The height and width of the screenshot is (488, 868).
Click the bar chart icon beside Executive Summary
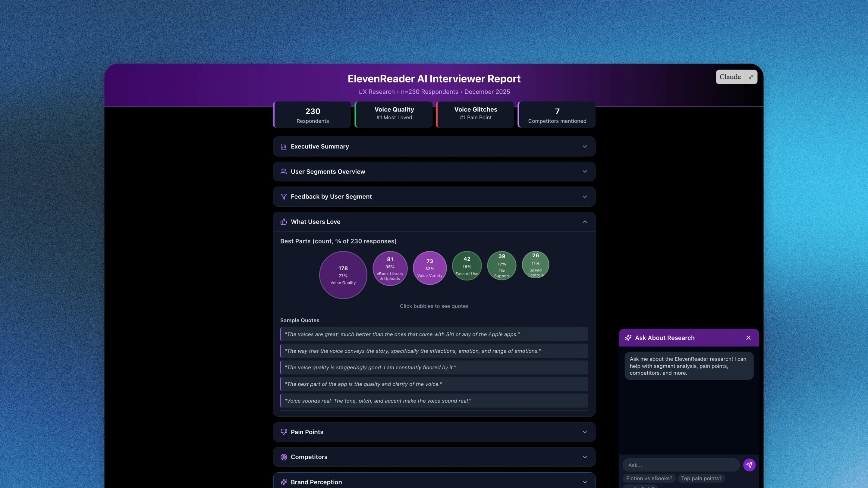pyautogui.click(x=283, y=146)
